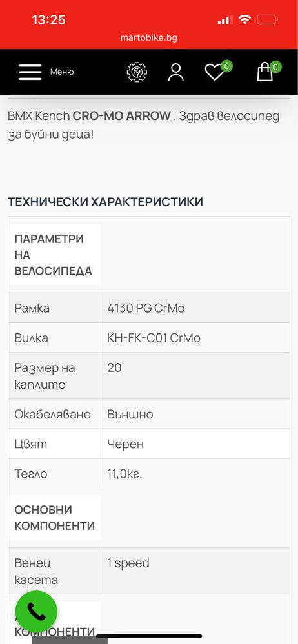
Task: Tap the battery indicator icon
Action: point(267,19)
